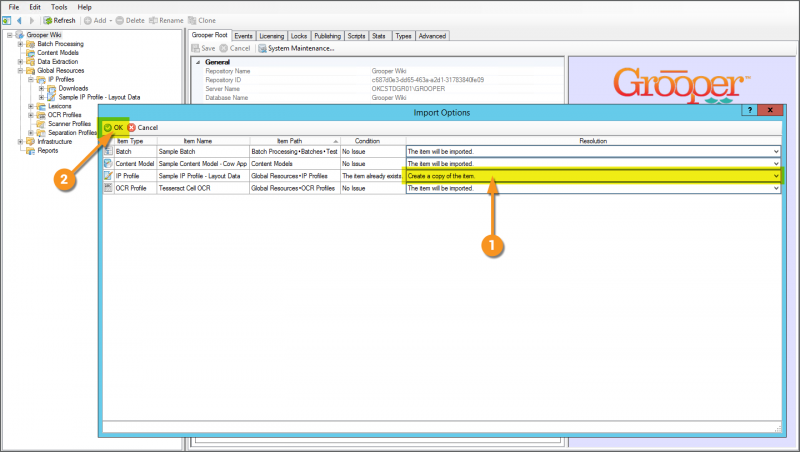
Task: Sort by Resolution column header
Action: [x=593, y=141]
